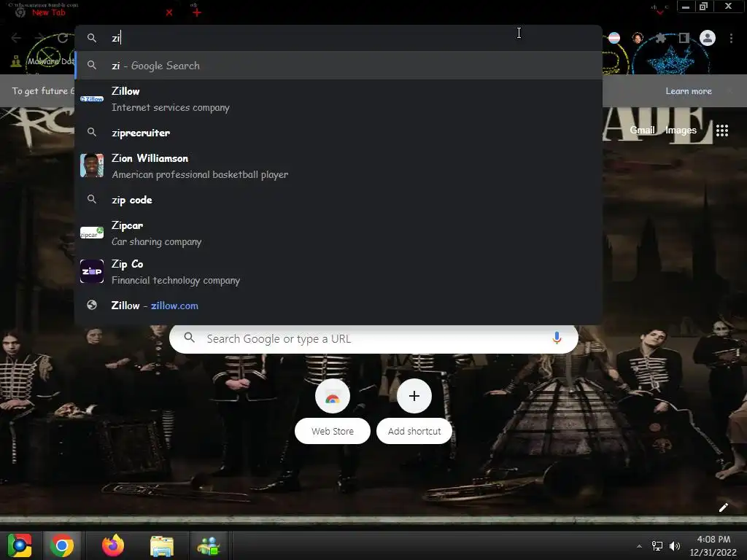The height and width of the screenshot is (560, 747).
Task: Choose the Zillow Internet services company suggestion
Action: coord(338,99)
